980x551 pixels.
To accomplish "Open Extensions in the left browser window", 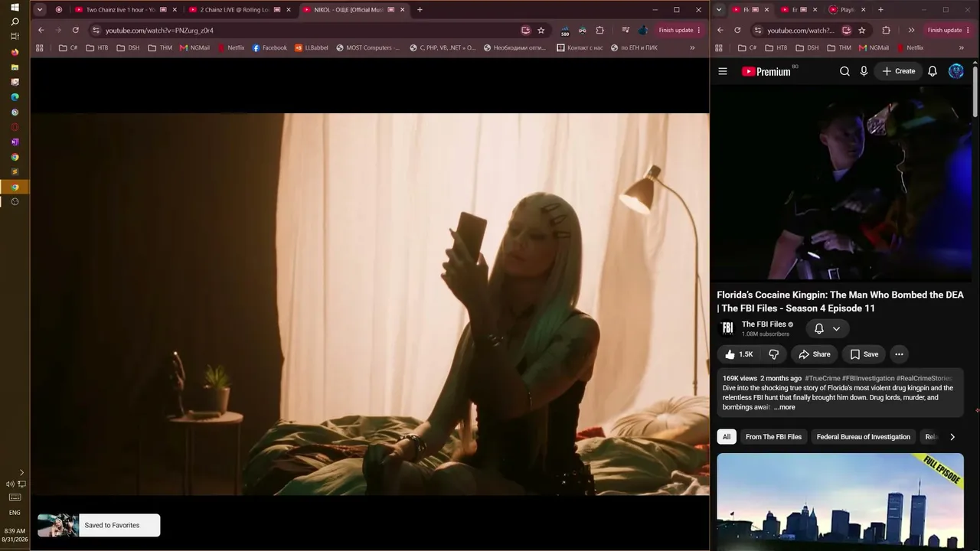I will tap(599, 30).
